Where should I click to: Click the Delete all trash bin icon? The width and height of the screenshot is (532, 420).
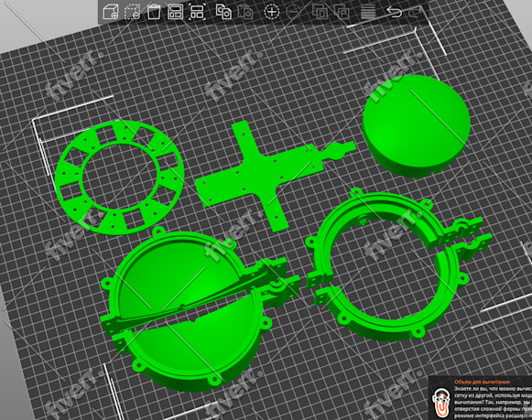click(154, 12)
